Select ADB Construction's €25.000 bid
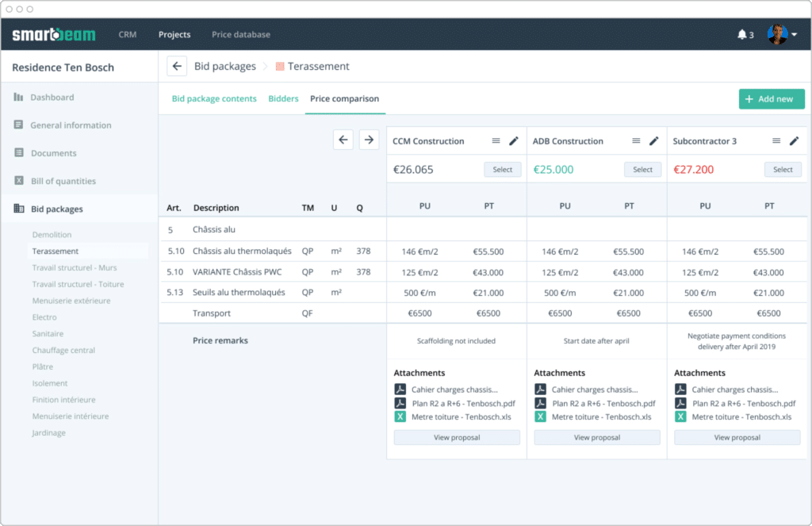 point(642,169)
